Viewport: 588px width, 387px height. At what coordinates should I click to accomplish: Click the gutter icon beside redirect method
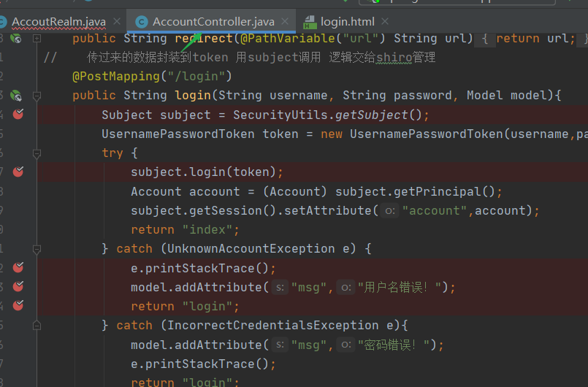click(x=16, y=38)
